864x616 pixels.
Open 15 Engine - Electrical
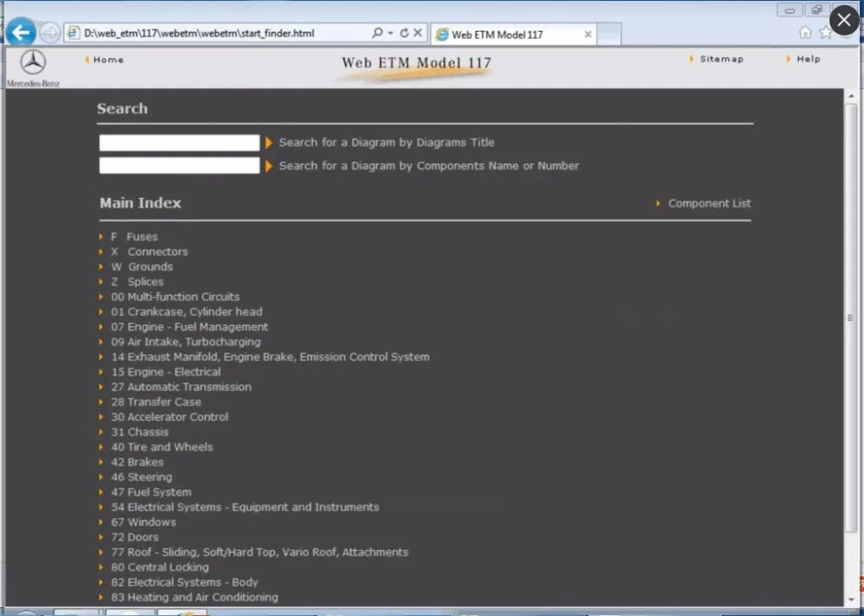coord(165,372)
